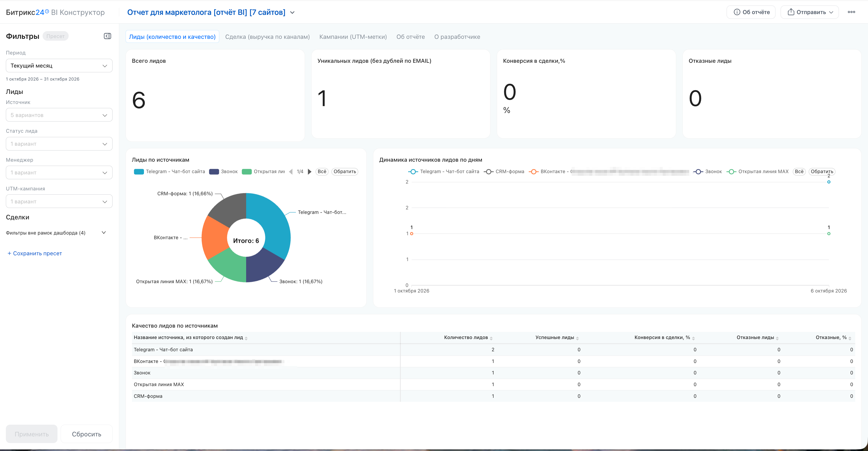Open the Об отчёте tab
The width and height of the screenshot is (868, 451).
pyautogui.click(x=410, y=37)
